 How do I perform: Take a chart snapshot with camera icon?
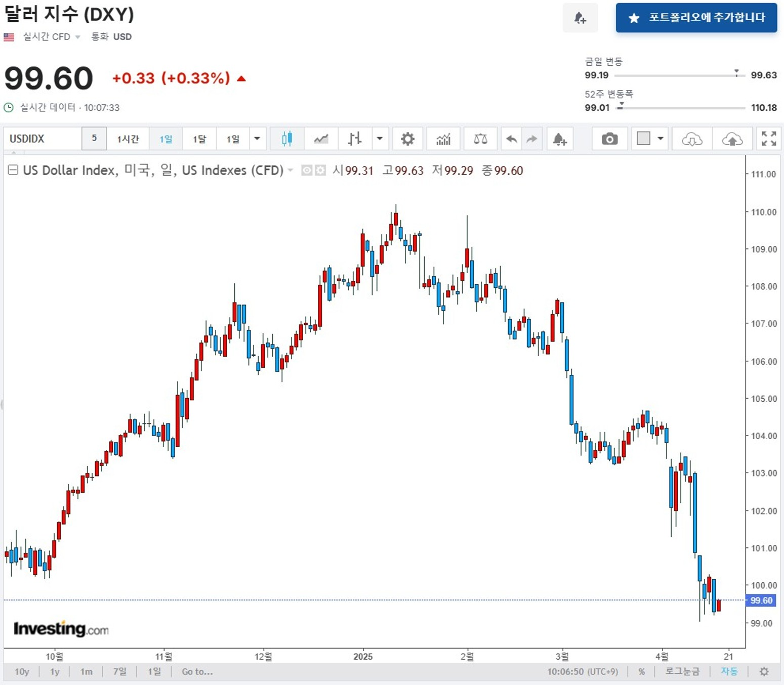point(609,139)
